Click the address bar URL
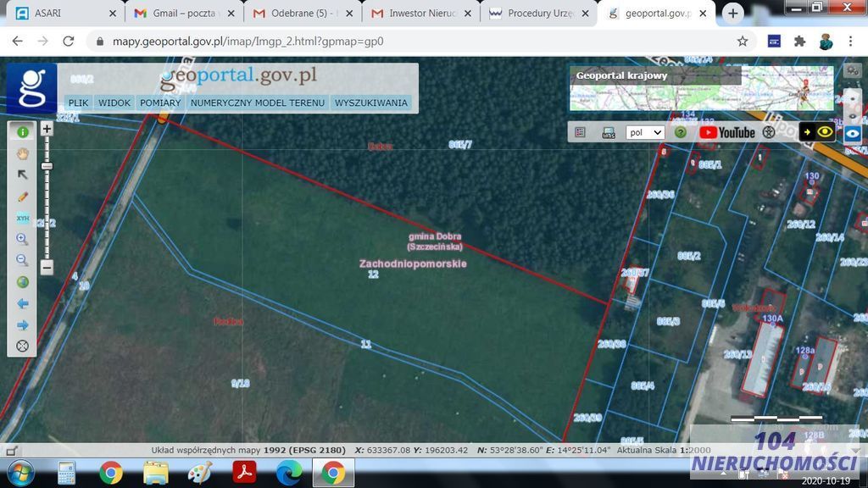The image size is (868, 488). click(248, 42)
